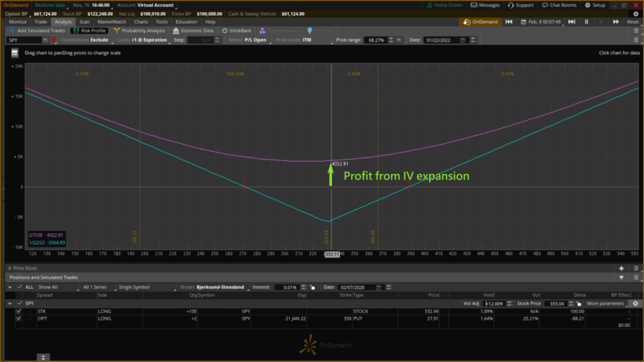
Task: Open Price Slices list menu
Action: point(636,268)
